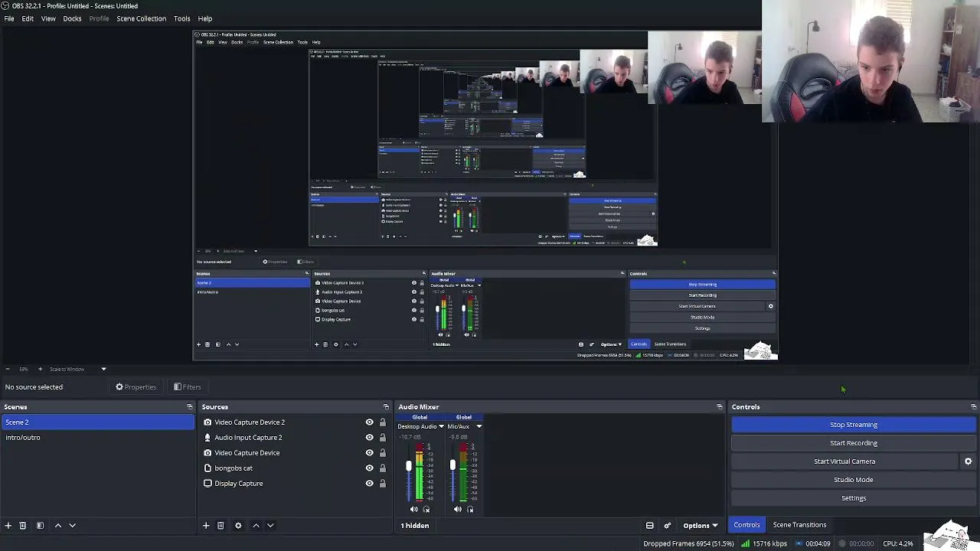
Task: Select the Display Capture source name
Action: pyautogui.click(x=239, y=484)
